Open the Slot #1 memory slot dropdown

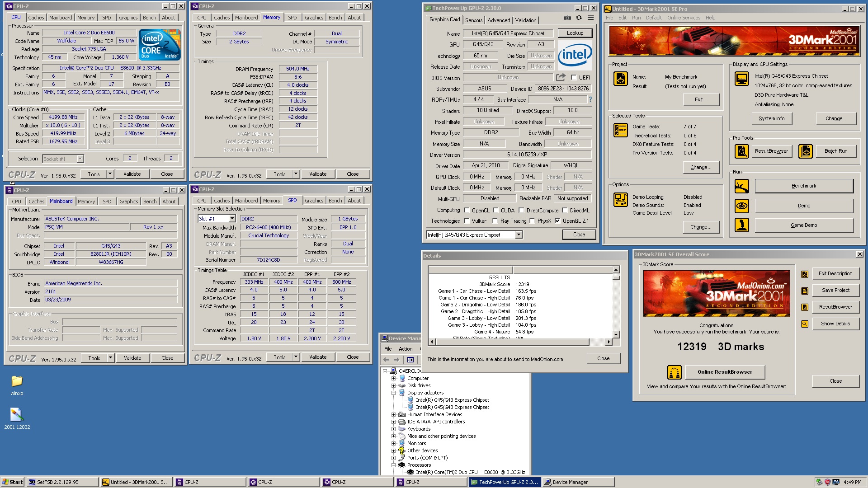click(x=232, y=219)
